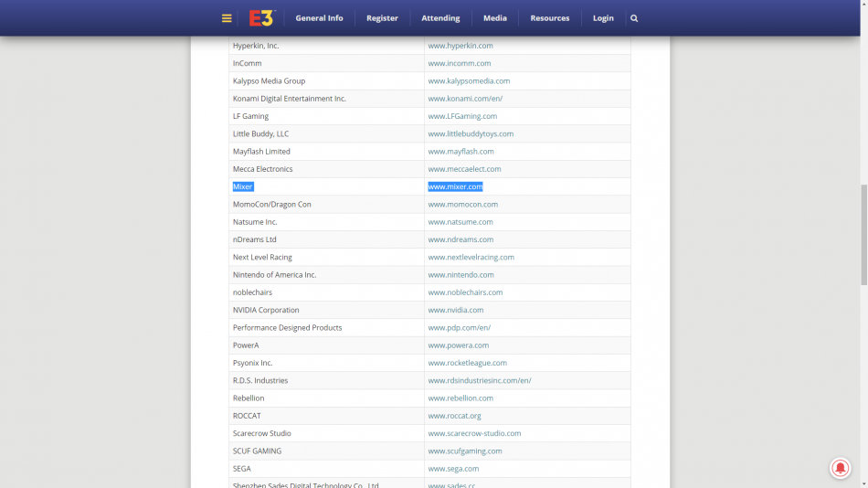Open the www.scufgaming.com link
The image size is (868, 488).
(465, 451)
